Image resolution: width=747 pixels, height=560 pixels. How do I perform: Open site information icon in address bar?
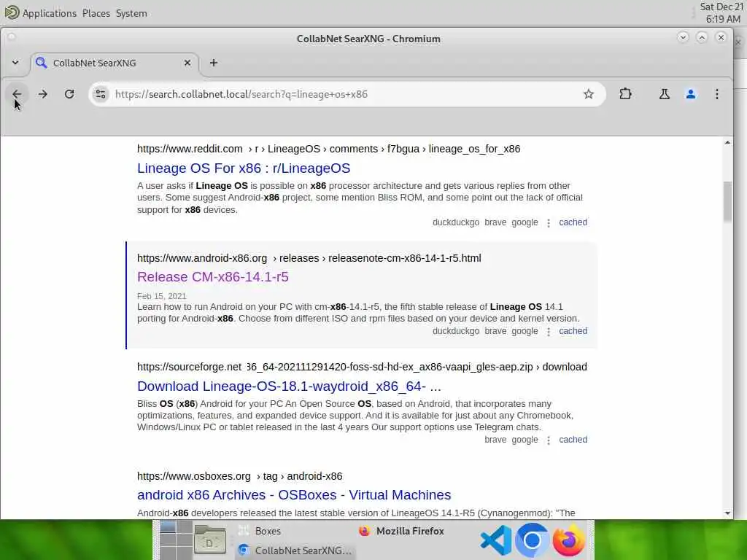click(101, 94)
